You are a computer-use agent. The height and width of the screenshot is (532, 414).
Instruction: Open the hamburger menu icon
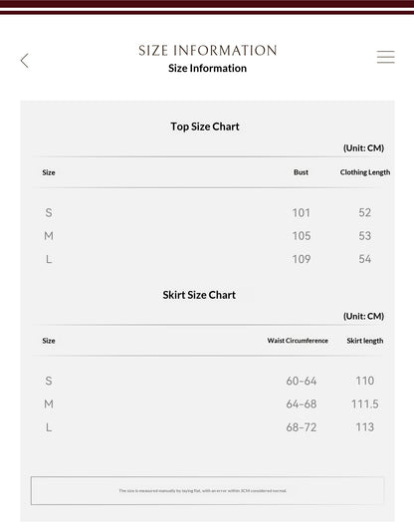(386, 57)
